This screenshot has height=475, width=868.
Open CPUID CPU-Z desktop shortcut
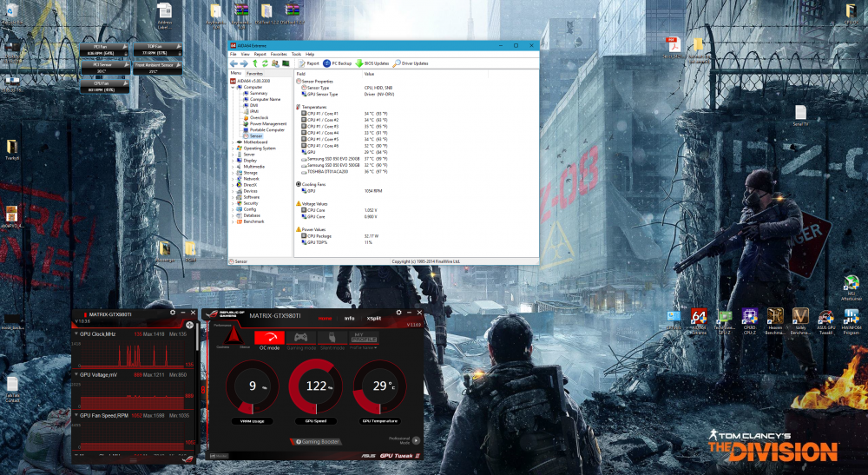pos(750,321)
